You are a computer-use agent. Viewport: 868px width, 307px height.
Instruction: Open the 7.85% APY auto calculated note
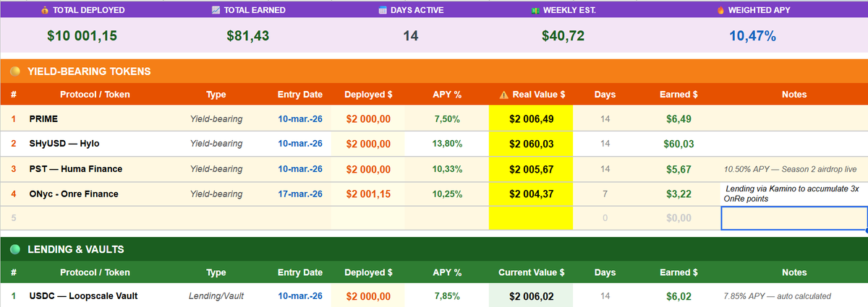794,296
